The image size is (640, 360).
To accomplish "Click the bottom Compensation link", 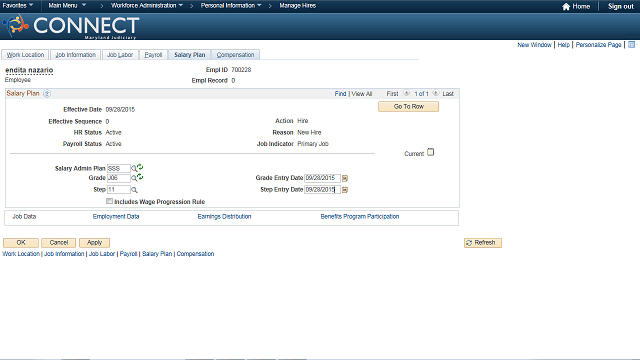I will click(195, 254).
